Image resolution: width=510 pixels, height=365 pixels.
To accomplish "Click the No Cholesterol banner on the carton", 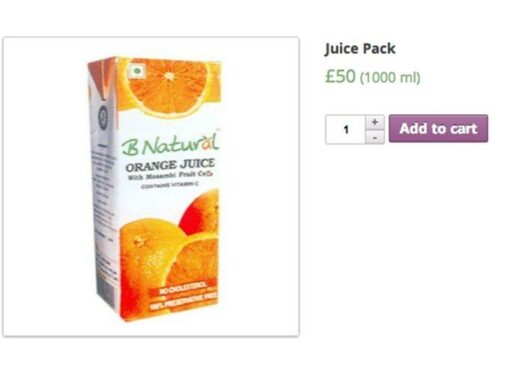I will pyautogui.click(x=183, y=289).
